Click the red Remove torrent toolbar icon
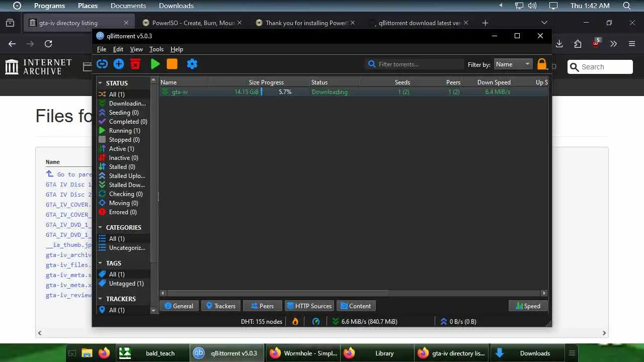644x362 pixels. coord(135,64)
